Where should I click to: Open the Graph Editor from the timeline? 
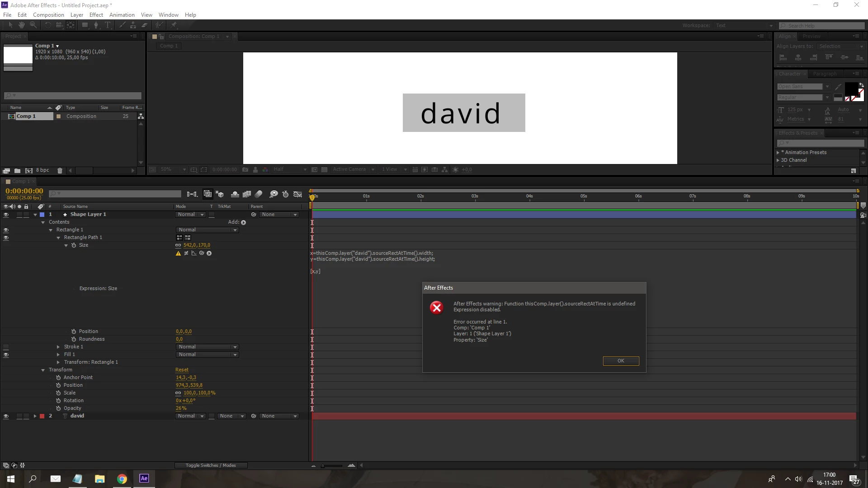point(297,194)
